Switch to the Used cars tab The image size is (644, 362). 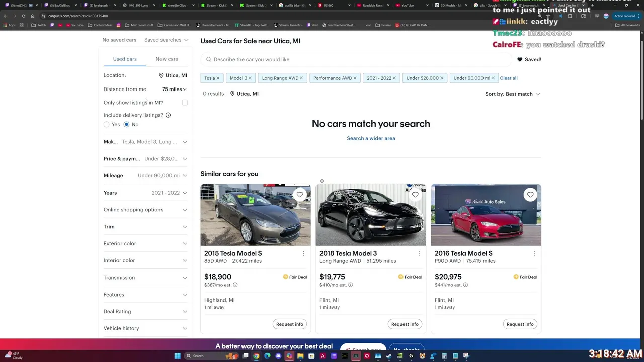125,59
